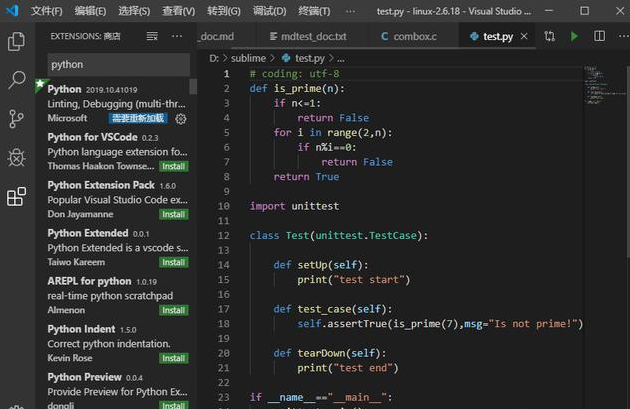Open the Debug view in activity bar
The image size is (630, 409).
coord(16,157)
